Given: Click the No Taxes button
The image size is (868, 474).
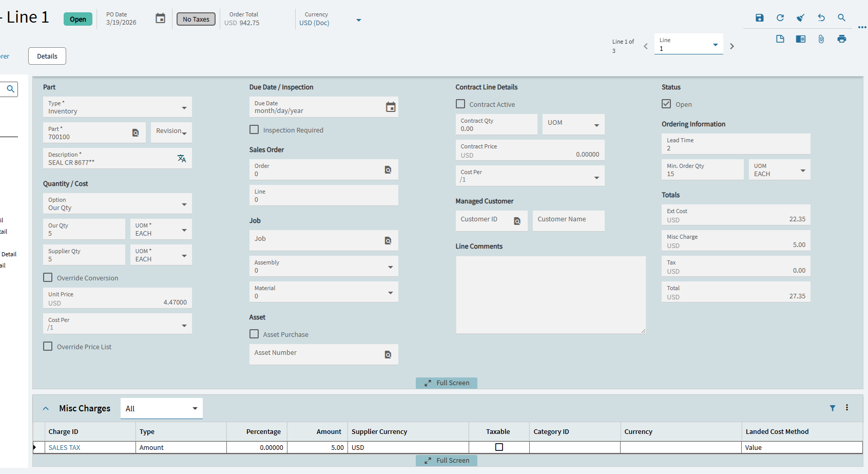Looking at the screenshot, I should 196,19.
